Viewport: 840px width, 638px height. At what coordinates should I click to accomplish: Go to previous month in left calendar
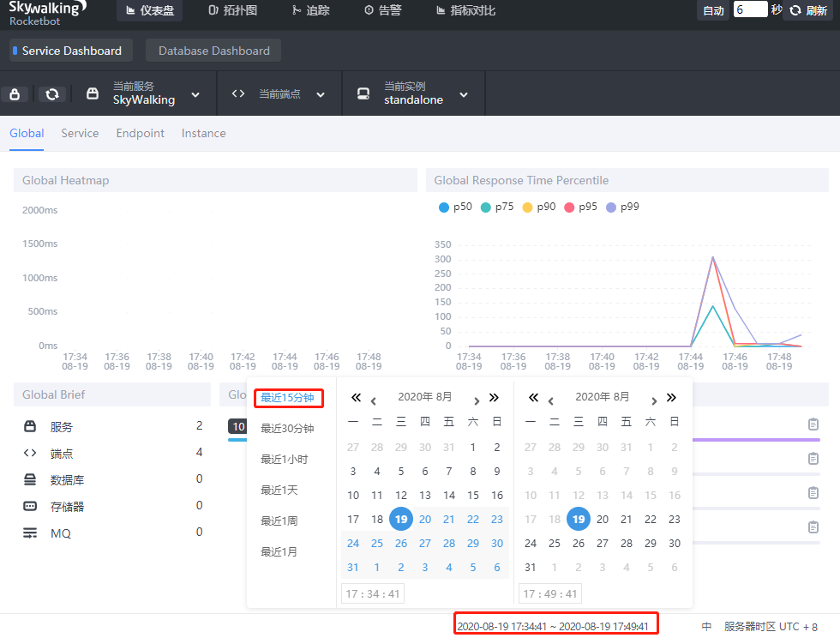pyautogui.click(x=374, y=400)
